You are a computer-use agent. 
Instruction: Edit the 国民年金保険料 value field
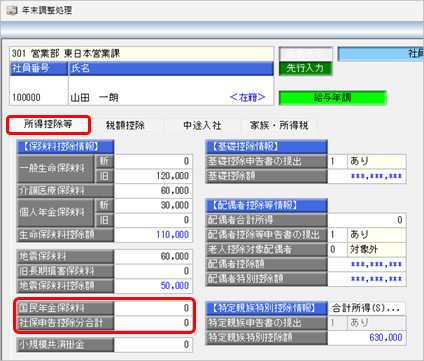point(153,308)
